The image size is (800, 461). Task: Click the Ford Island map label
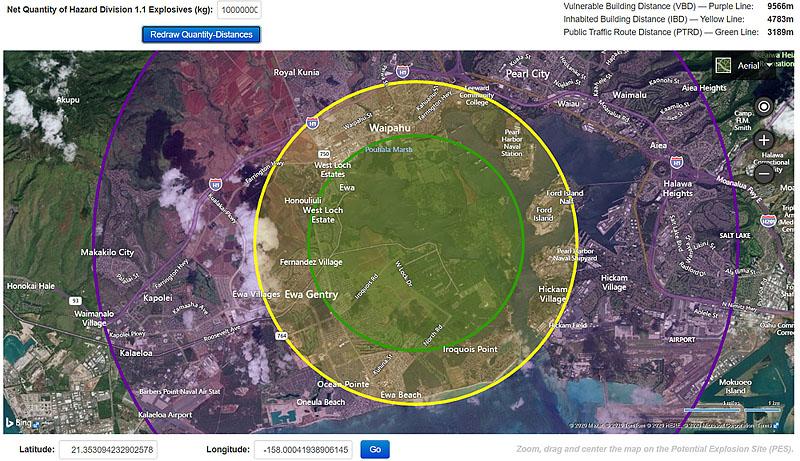point(543,214)
